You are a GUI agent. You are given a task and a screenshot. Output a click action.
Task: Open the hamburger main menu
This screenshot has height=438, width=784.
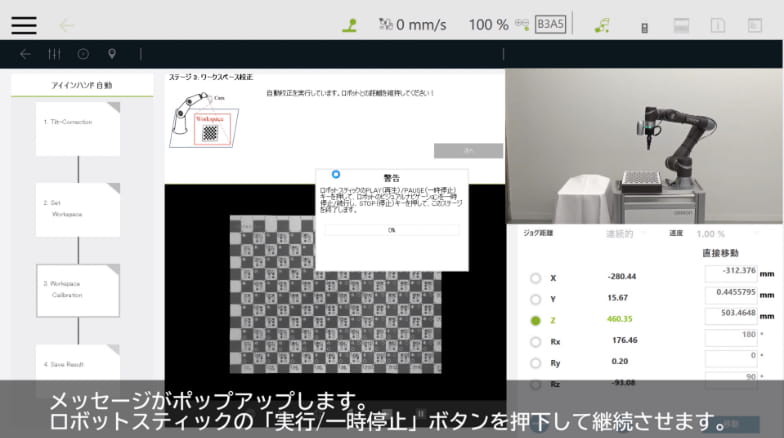pyautogui.click(x=24, y=25)
